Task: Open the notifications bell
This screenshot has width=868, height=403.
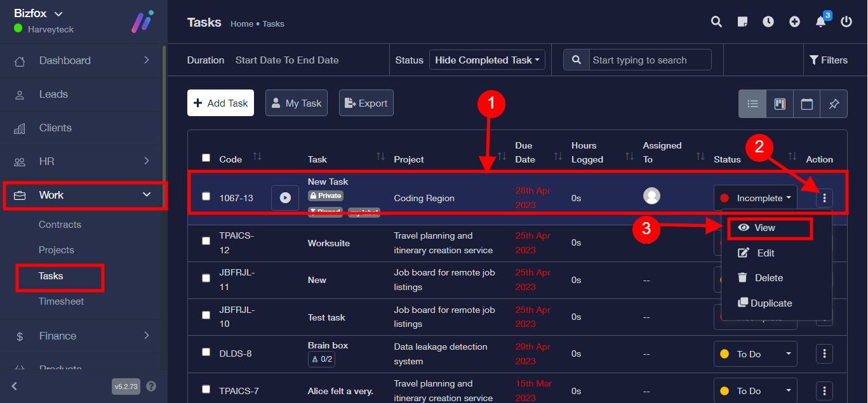Action: [x=820, y=22]
